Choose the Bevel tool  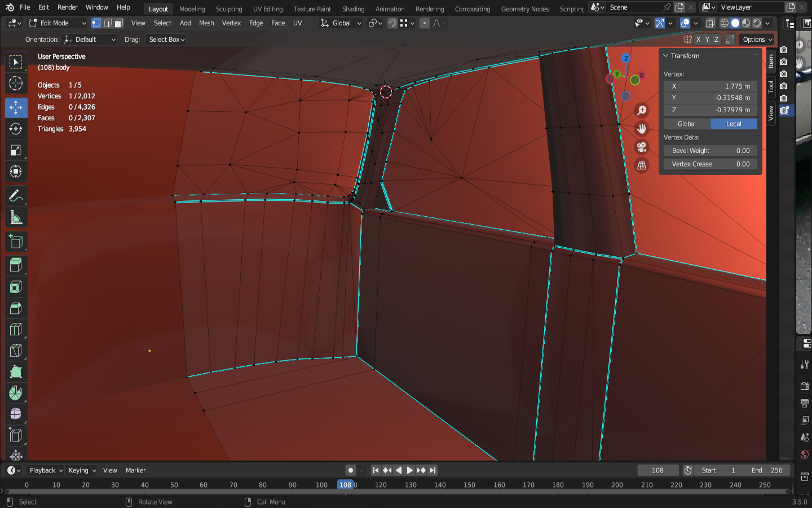16,308
